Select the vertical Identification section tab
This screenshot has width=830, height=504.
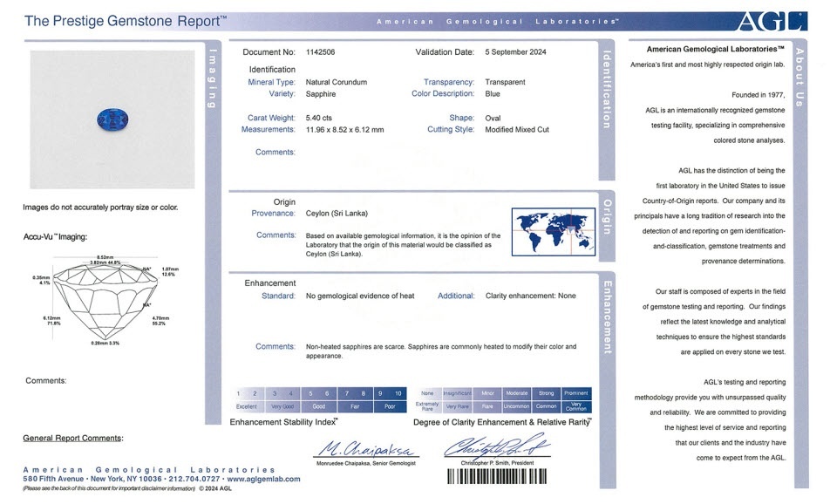608,89
